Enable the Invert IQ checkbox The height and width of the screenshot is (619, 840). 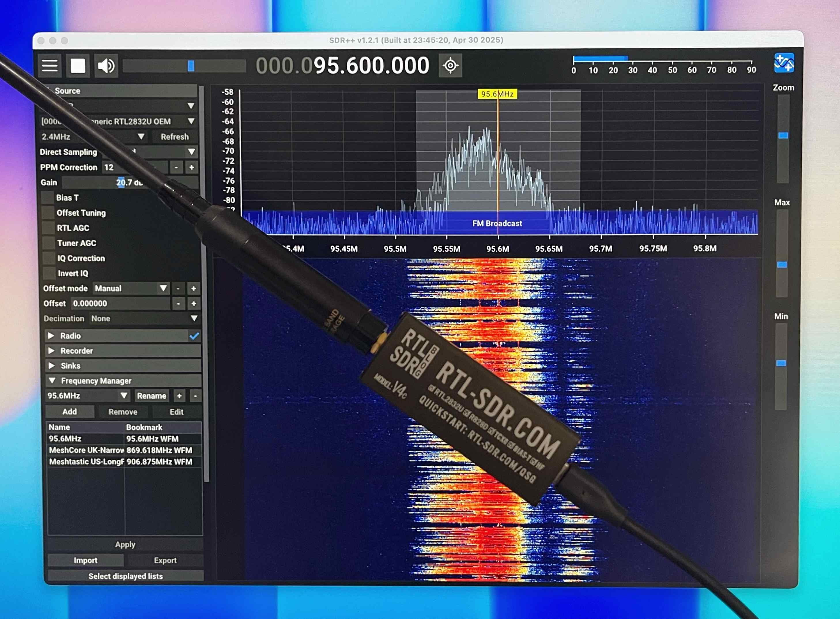click(50, 273)
